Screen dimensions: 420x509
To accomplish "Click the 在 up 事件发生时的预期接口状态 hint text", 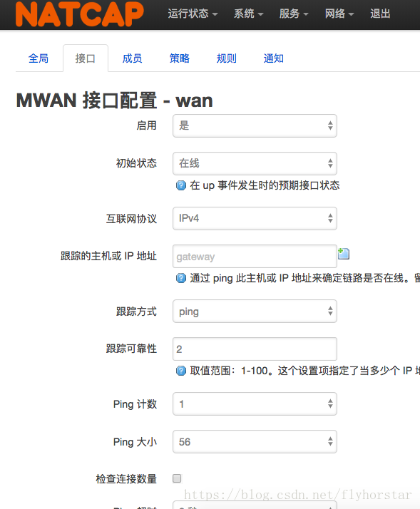I will click(265, 185).
